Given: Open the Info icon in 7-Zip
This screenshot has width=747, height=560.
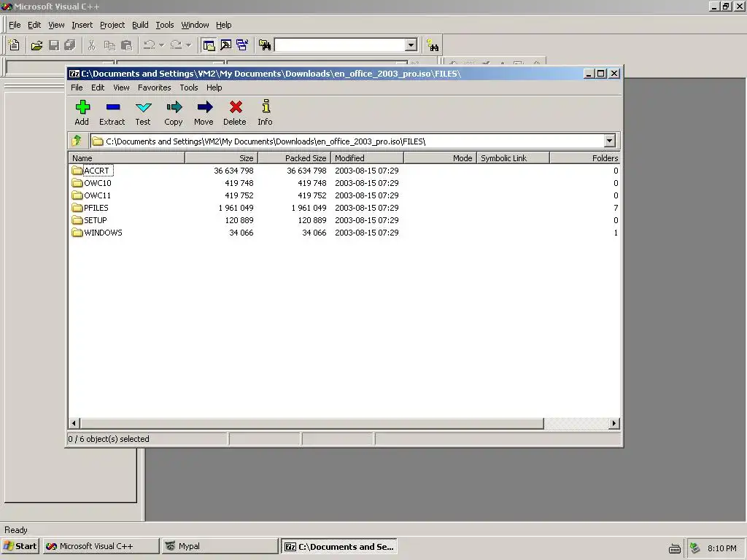Looking at the screenshot, I should coord(266,113).
